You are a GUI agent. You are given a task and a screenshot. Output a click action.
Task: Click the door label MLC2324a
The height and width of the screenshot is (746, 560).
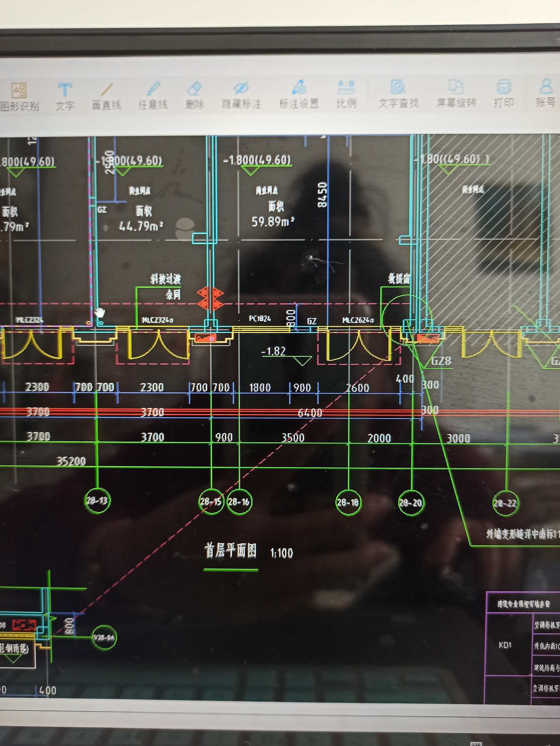[x=158, y=320]
